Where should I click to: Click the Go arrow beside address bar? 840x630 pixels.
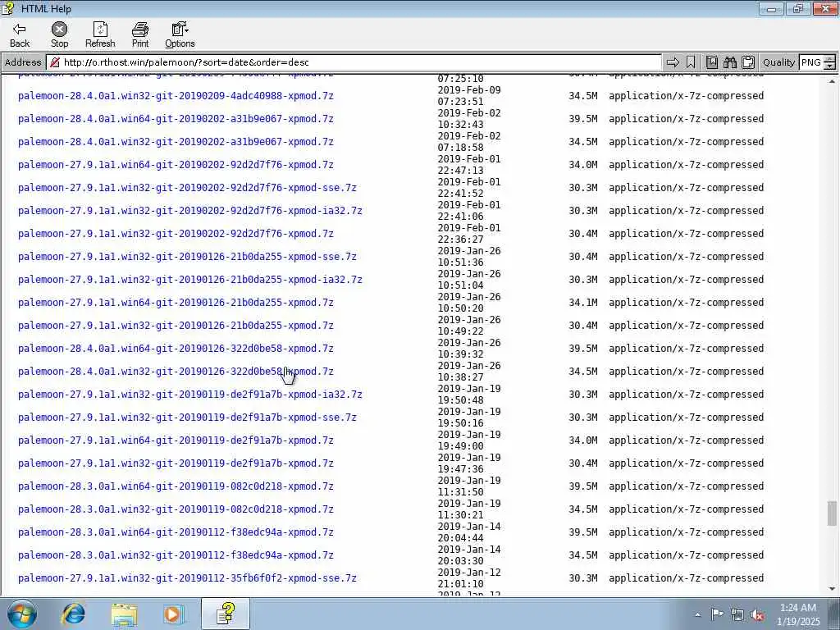pyautogui.click(x=673, y=62)
